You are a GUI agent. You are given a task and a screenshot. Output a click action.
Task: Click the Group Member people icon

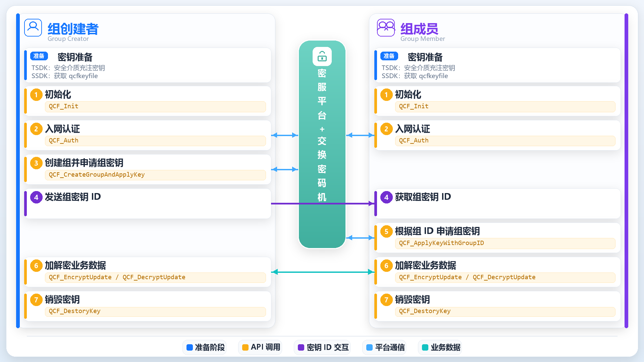click(x=386, y=27)
